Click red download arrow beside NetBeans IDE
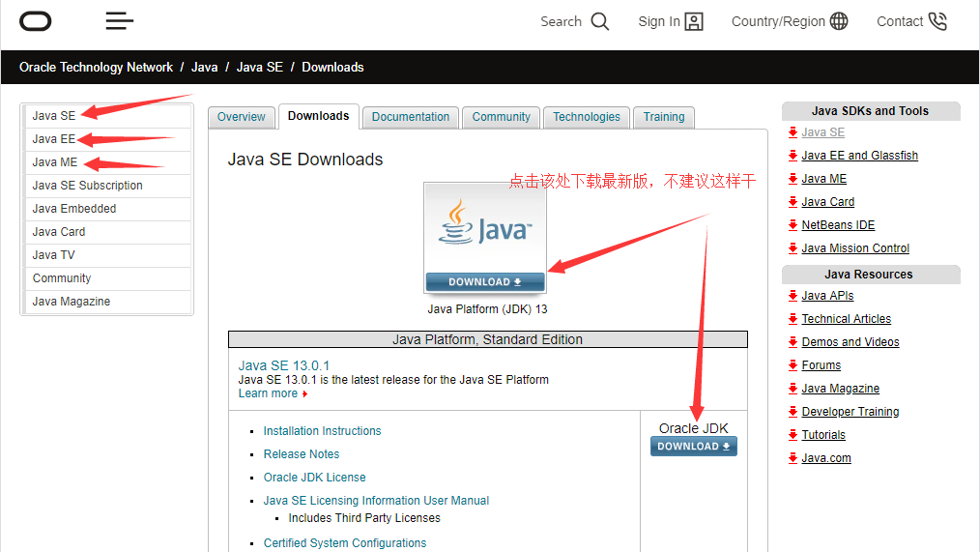Image resolution: width=980 pixels, height=552 pixels. tap(793, 225)
